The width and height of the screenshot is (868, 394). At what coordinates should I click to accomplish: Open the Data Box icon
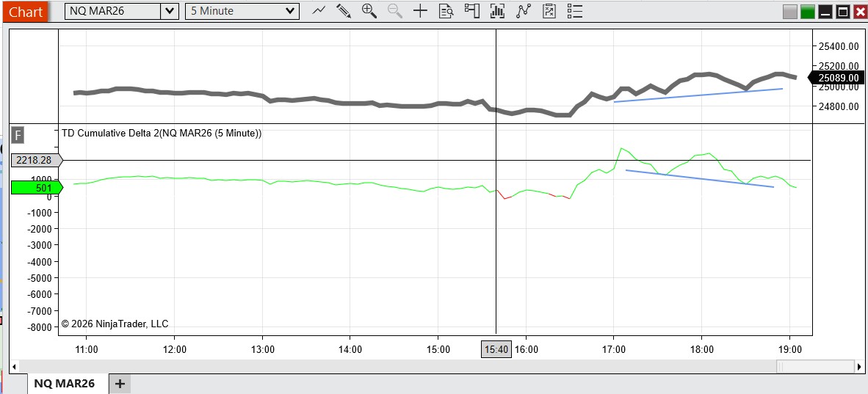click(x=446, y=10)
